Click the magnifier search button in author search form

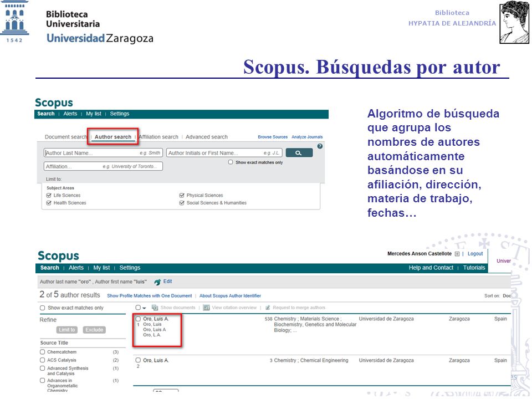coord(299,153)
